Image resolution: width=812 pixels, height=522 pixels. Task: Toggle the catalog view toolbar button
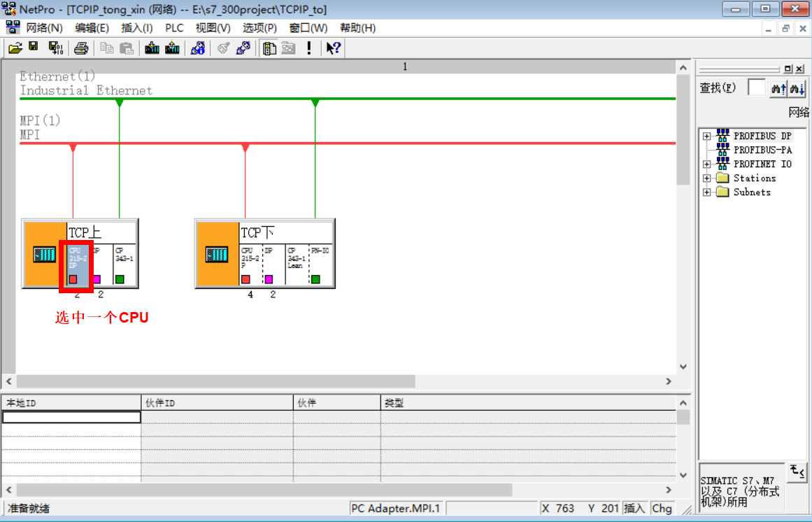pos(269,48)
